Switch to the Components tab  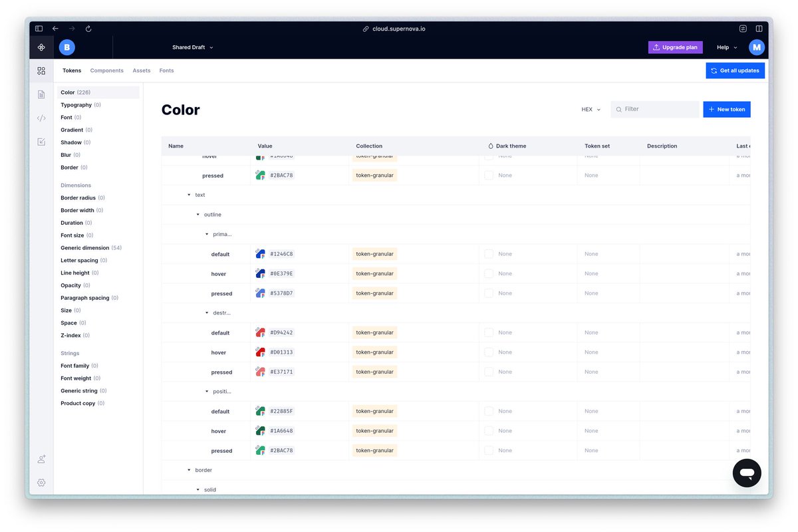pos(106,70)
